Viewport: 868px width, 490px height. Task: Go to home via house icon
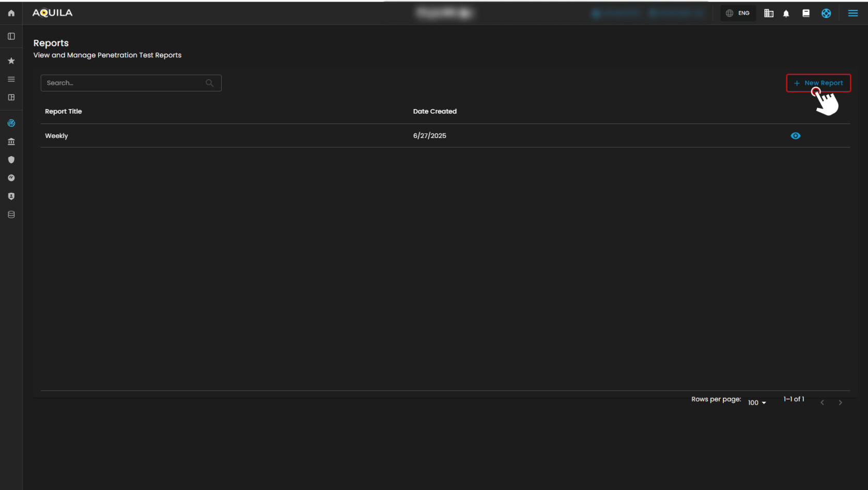point(11,13)
